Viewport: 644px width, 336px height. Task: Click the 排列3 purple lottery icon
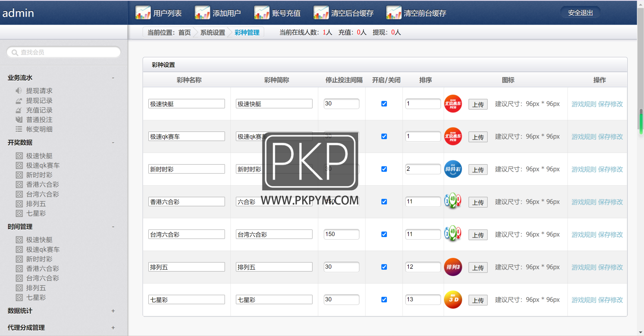(x=453, y=267)
